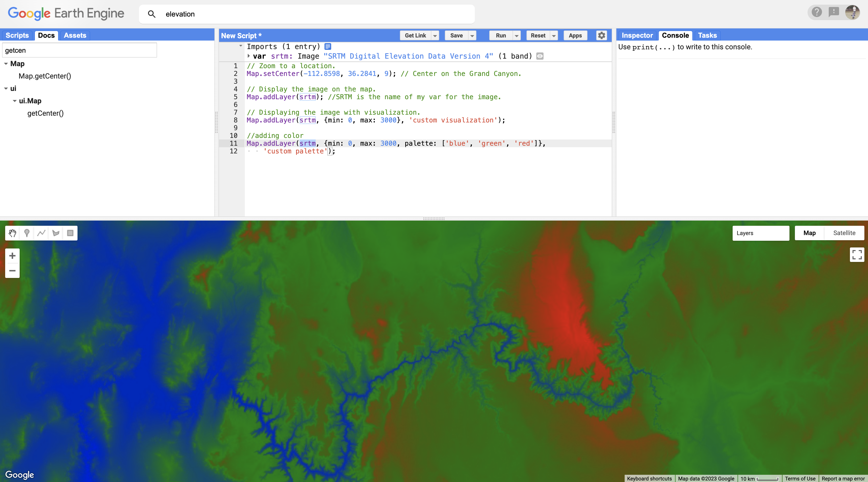
Task: Select the draw polygon shape tool
Action: (x=56, y=233)
